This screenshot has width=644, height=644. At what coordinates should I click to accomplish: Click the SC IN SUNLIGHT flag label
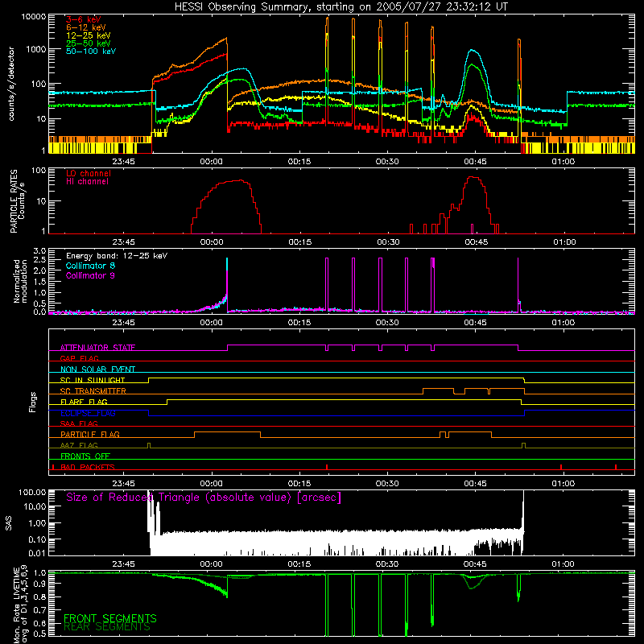(x=93, y=380)
